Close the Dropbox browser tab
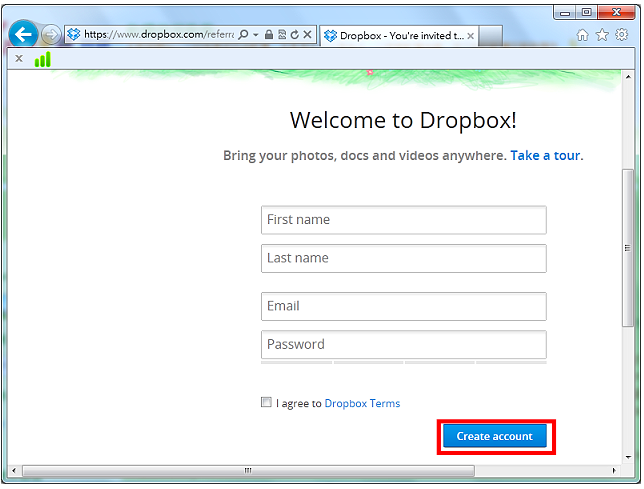The width and height of the screenshot is (644, 489). point(471,36)
